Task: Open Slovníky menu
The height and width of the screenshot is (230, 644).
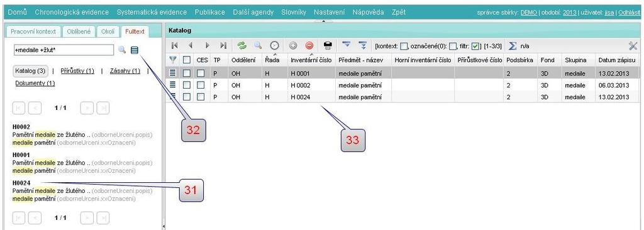Action: pos(294,13)
